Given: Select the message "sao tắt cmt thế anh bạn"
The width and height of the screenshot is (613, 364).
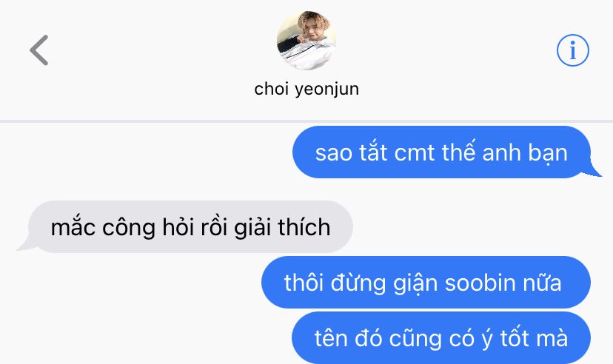Looking at the screenshot, I should 441,152.
